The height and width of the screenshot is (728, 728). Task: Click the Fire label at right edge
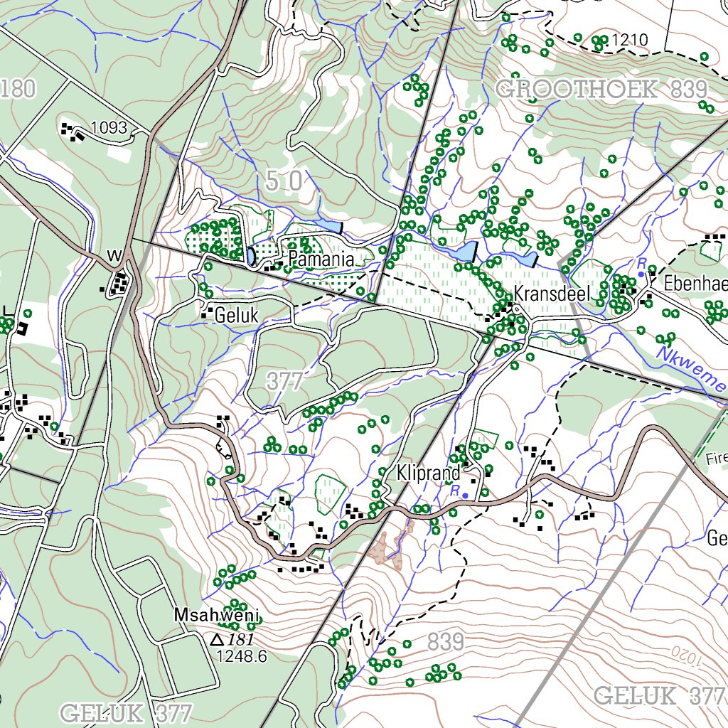click(717, 459)
